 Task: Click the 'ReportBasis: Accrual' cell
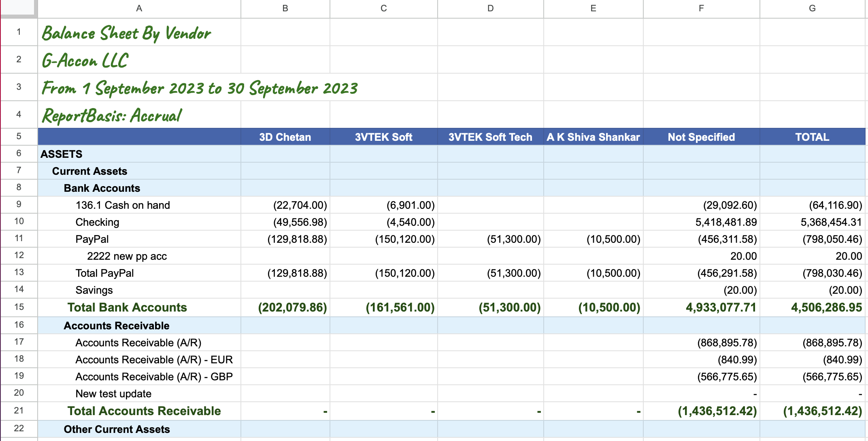139,115
